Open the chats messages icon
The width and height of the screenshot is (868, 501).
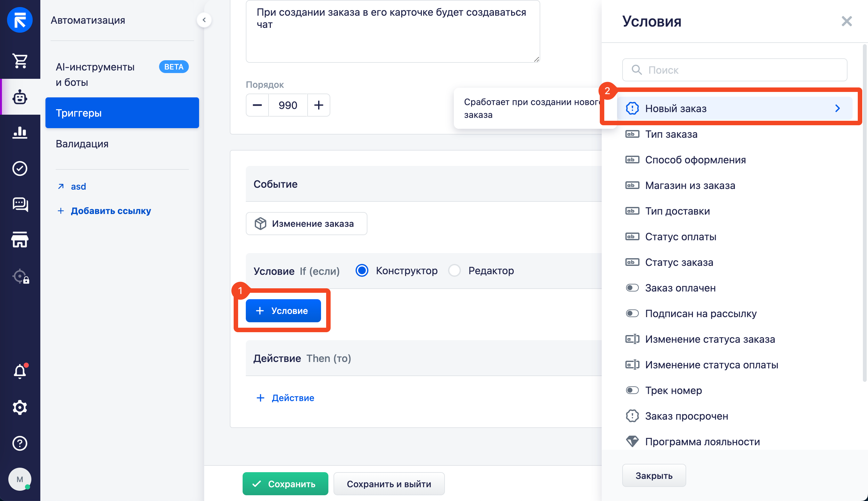20,204
